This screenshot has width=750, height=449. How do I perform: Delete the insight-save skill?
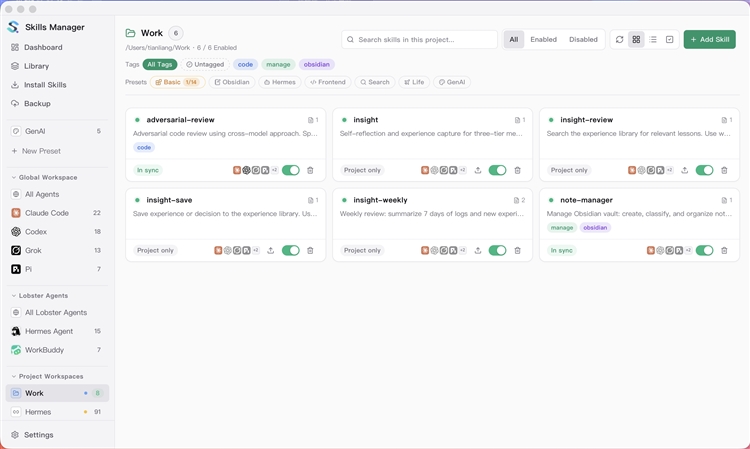coord(310,251)
